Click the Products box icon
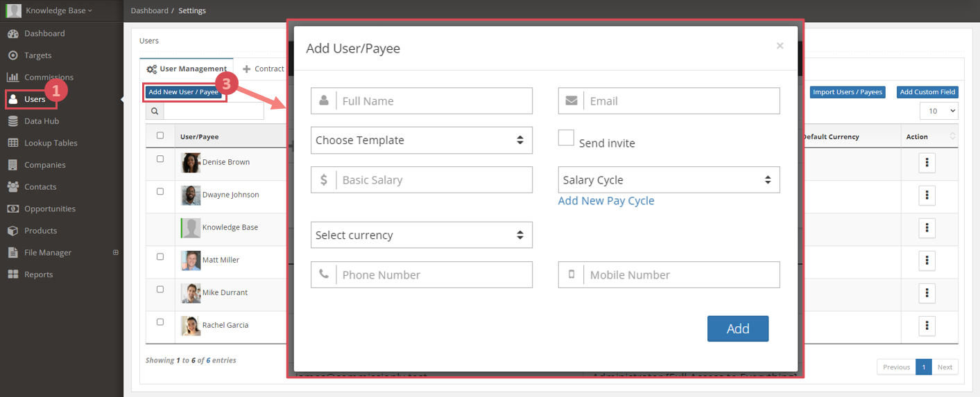The image size is (980, 397). [12, 231]
